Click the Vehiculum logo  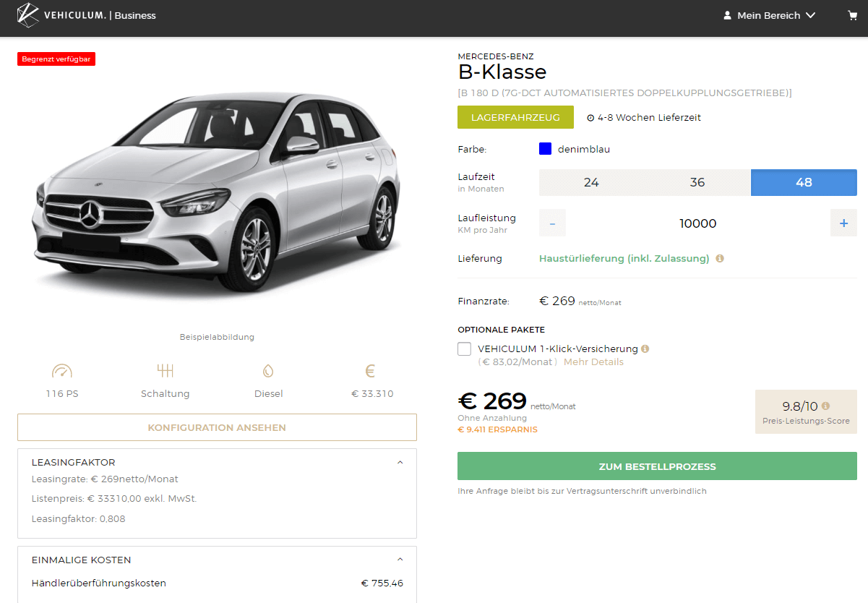coord(29,15)
